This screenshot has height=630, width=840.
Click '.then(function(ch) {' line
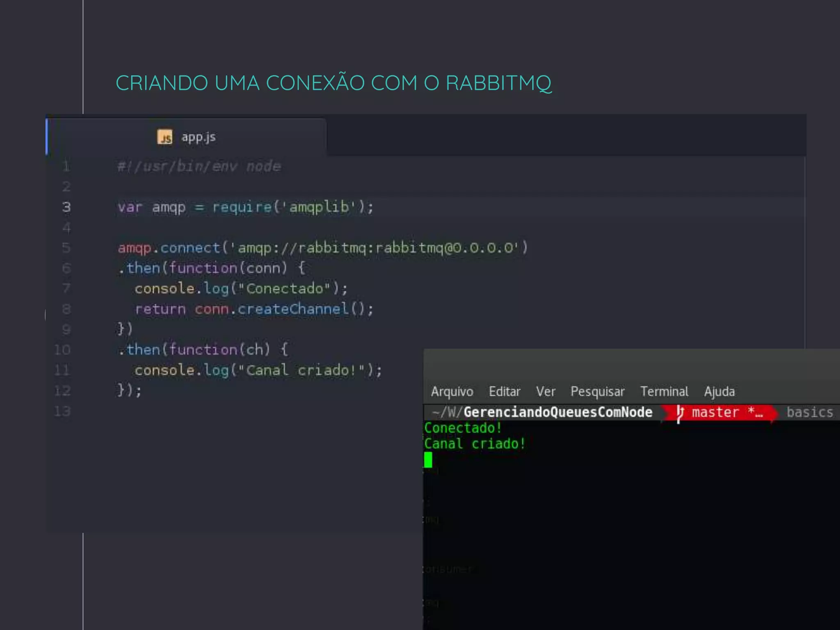(203, 350)
